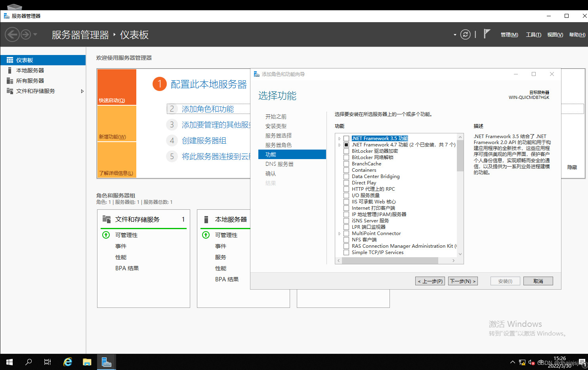Click green status icon in 本地服务器 tile
Screen dimensions: 588x370
click(206, 235)
